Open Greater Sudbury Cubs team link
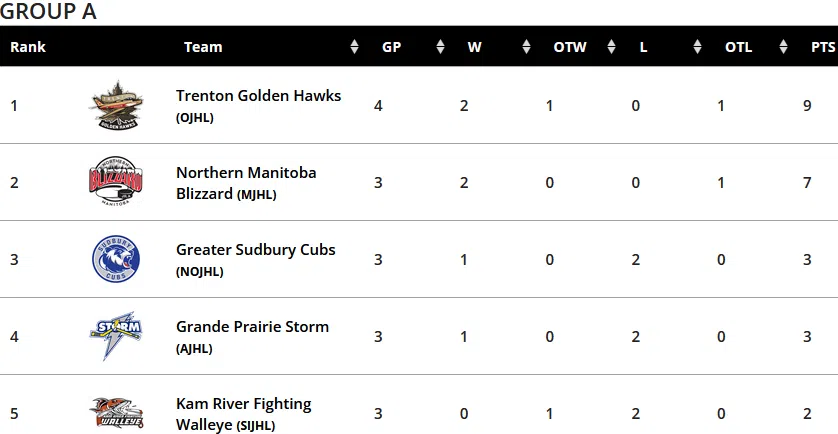The image size is (838, 434). tap(255, 250)
